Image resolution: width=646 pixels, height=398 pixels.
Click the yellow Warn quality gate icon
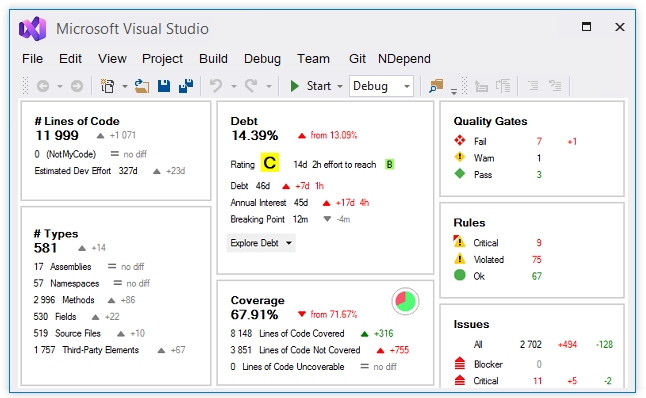[460, 157]
